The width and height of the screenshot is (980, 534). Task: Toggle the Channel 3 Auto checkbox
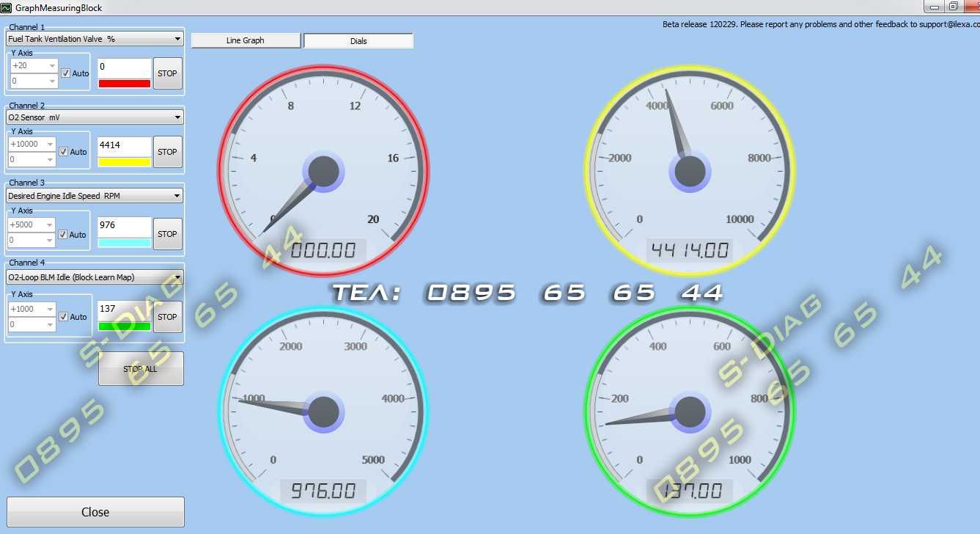click(x=64, y=235)
